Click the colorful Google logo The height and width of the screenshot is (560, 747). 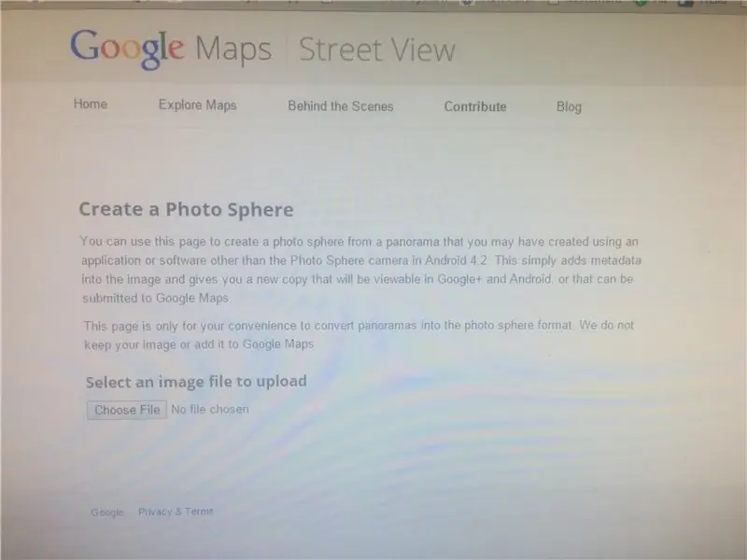click(127, 49)
